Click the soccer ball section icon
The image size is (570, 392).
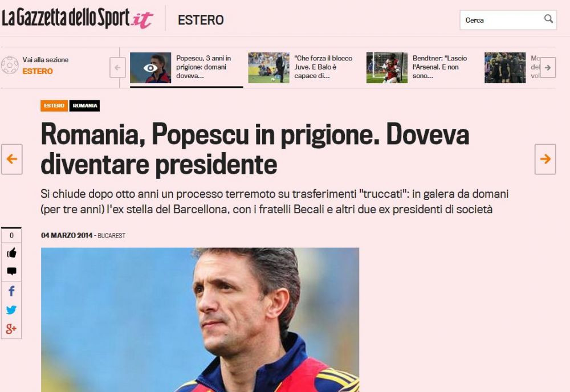[10, 66]
